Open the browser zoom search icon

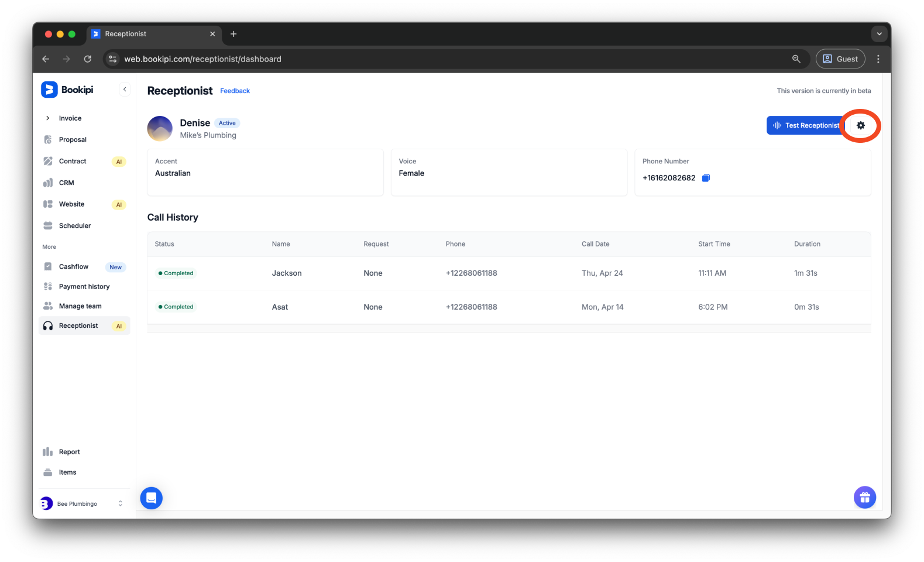[x=796, y=59]
